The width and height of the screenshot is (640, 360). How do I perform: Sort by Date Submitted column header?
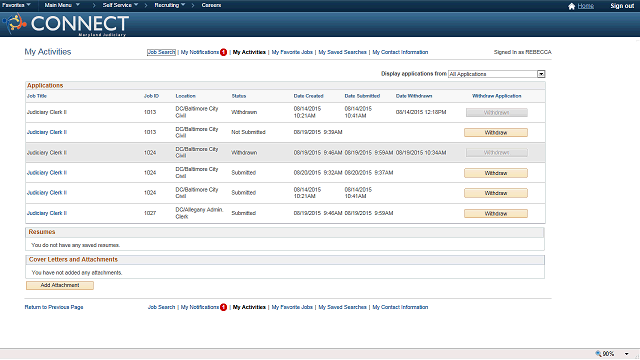[x=362, y=96]
